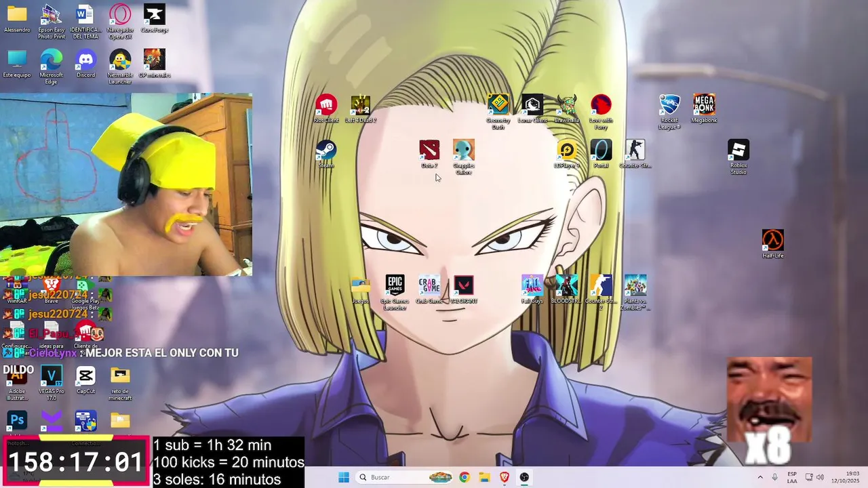
Task: Launch the LDPlayer 9 emulator shortcut
Action: pos(567,154)
